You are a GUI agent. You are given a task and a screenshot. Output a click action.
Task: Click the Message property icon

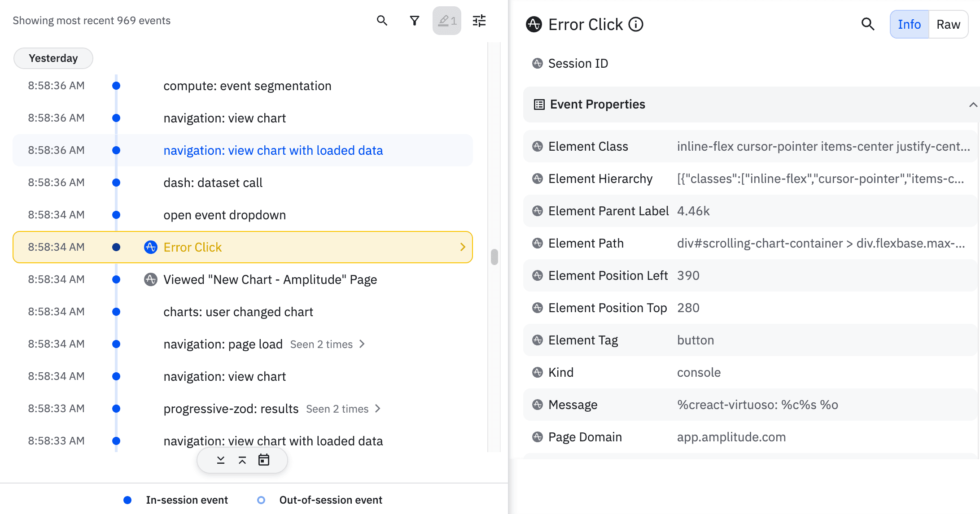[538, 405]
